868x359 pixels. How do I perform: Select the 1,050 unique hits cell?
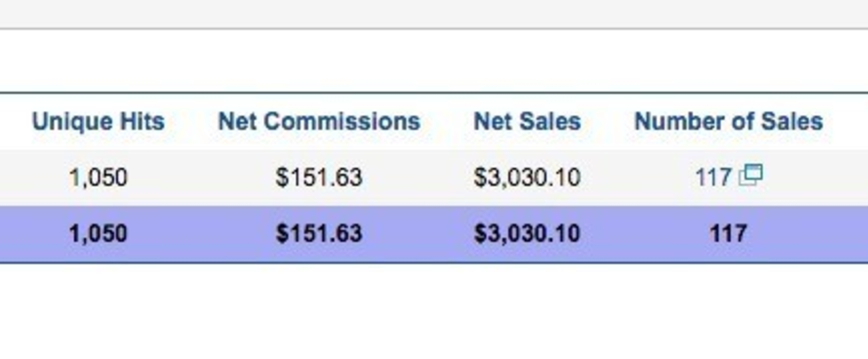pos(98,177)
